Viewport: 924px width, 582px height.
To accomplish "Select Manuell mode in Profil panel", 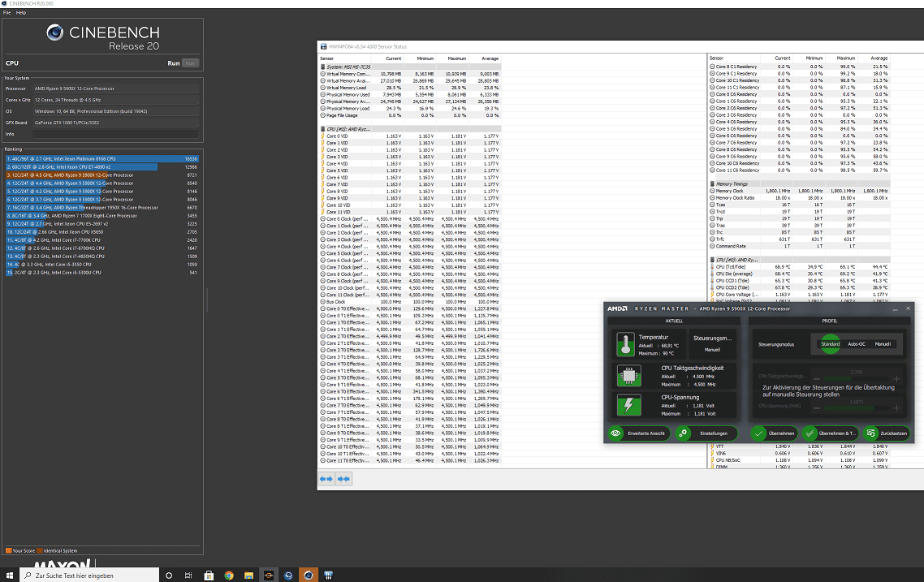I will pos(883,344).
